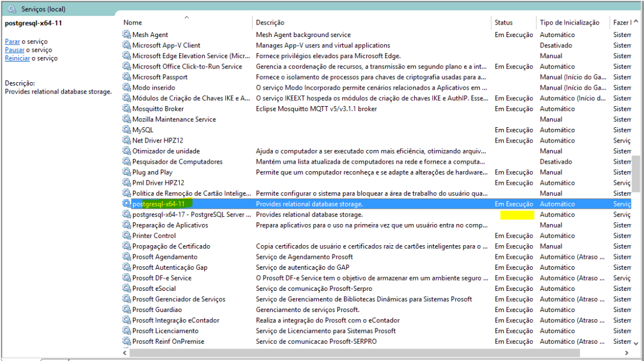Image resolution: width=644 pixels, height=361 pixels.
Task: Click the Eclipse Mosquitto MQTT broker description
Action: [x=316, y=109]
